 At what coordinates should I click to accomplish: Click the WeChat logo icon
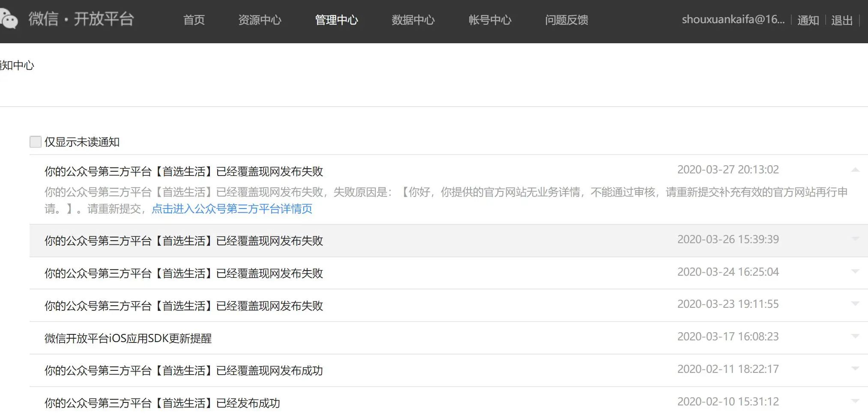[x=9, y=19]
